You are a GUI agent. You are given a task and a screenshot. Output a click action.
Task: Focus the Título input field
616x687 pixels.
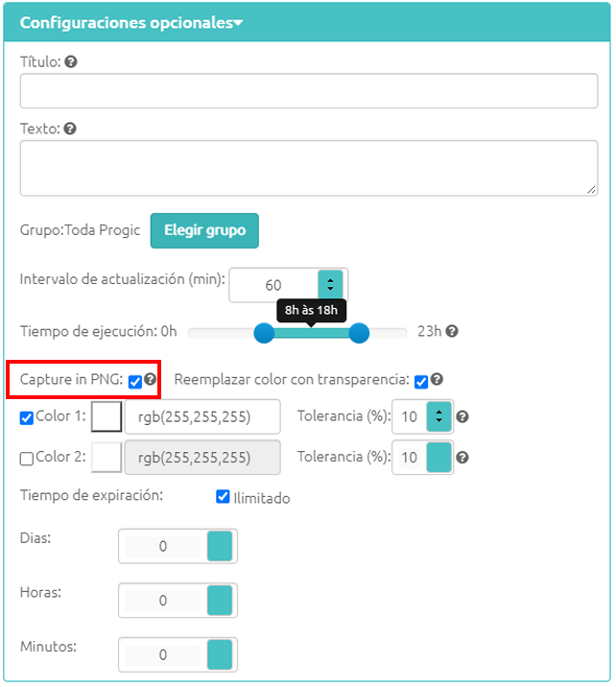(309, 91)
